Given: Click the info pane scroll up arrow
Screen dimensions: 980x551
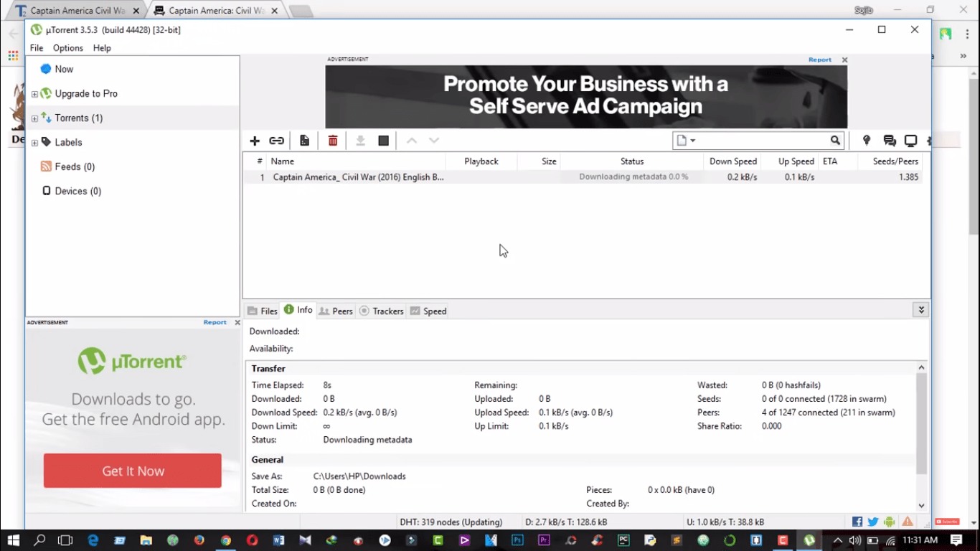Looking at the screenshot, I should coord(921,368).
